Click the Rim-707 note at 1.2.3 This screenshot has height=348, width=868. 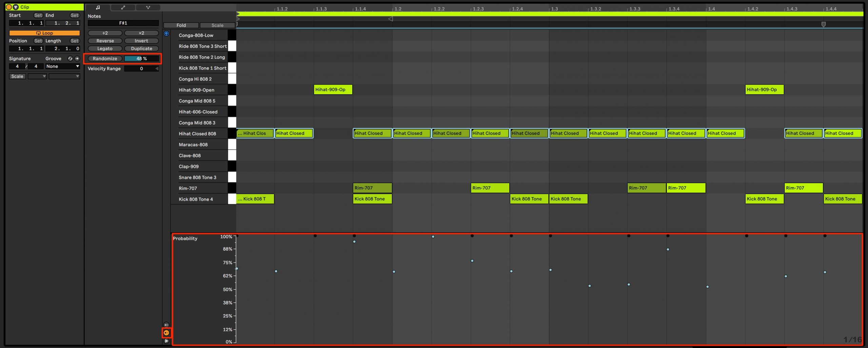point(490,188)
